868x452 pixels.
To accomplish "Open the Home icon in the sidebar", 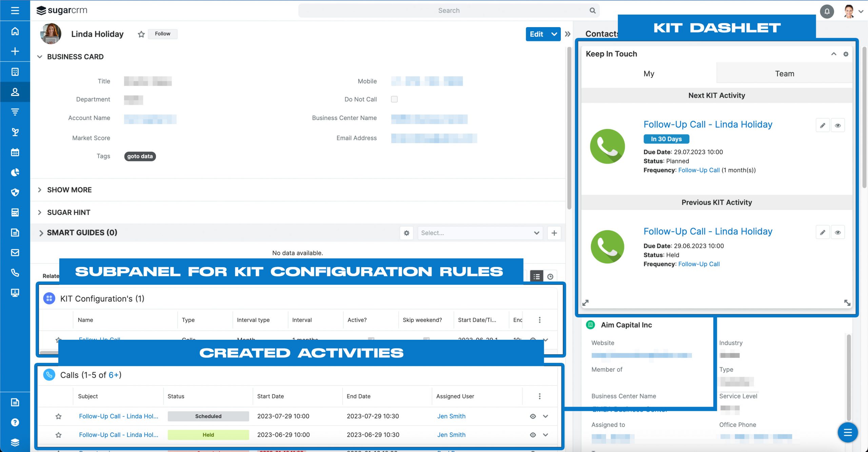I will [x=15, y=31].
